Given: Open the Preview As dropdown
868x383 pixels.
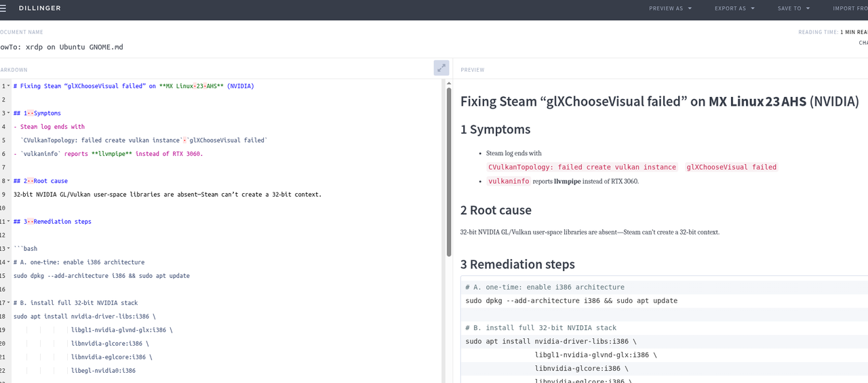Looking at the screenshot, I should tap(670, 8).
